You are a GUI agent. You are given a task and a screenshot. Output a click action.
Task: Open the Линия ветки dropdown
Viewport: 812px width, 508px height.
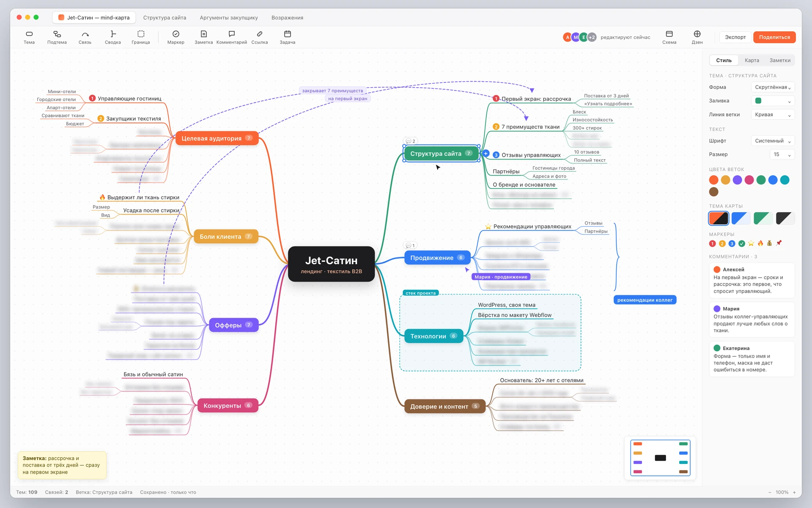773,115
